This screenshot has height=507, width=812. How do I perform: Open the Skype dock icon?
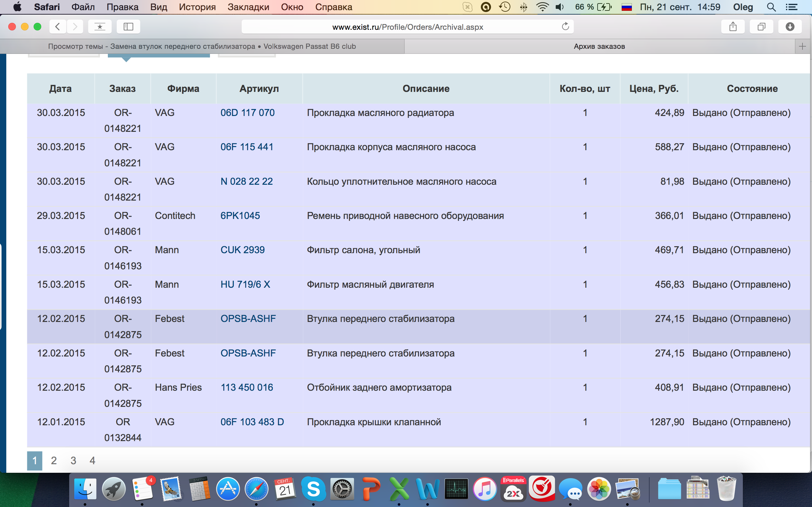313,489
